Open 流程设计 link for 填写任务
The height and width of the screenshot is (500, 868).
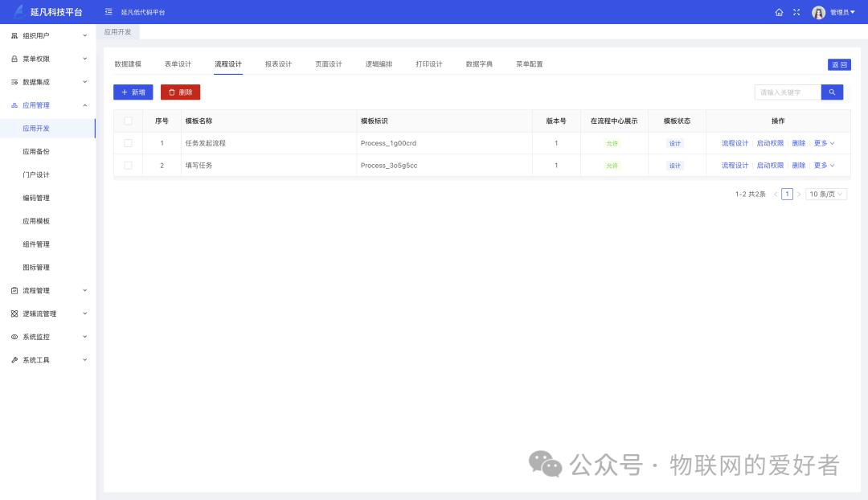point(735,165)
